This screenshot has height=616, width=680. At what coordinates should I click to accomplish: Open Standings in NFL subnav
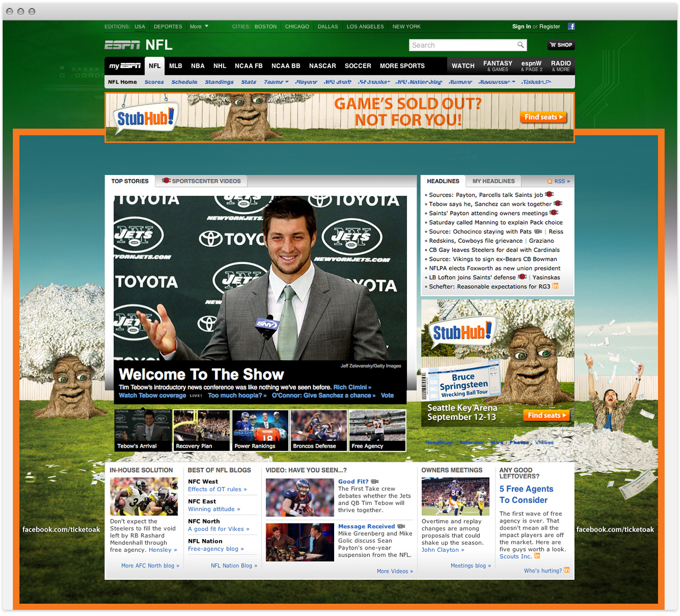click(219, 82)
